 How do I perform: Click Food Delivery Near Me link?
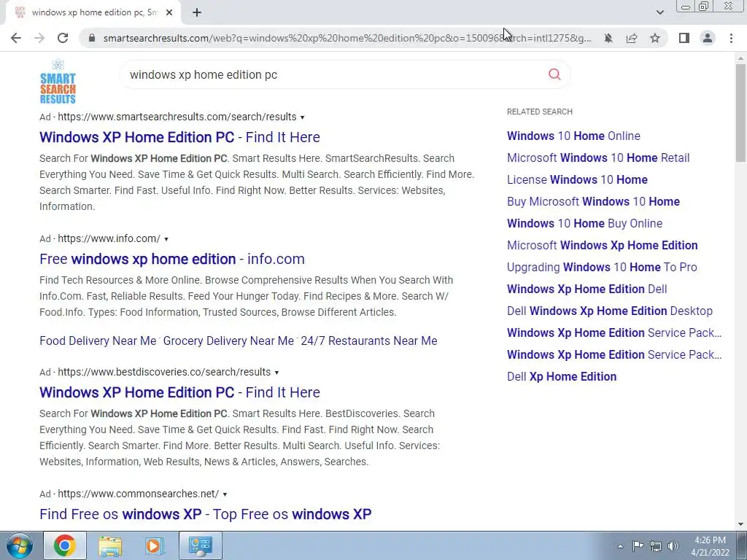pos(98,341)
